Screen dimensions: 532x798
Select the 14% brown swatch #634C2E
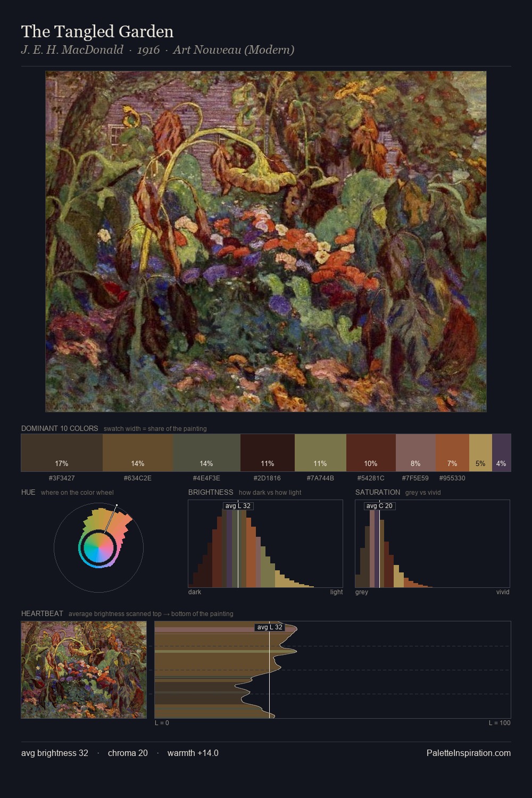click(x=138, y=453)
